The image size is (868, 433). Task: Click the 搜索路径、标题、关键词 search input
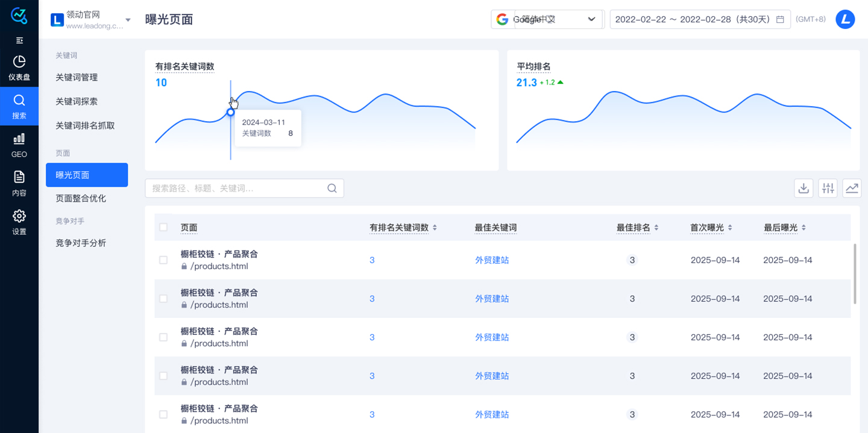[x=244, y=188]
